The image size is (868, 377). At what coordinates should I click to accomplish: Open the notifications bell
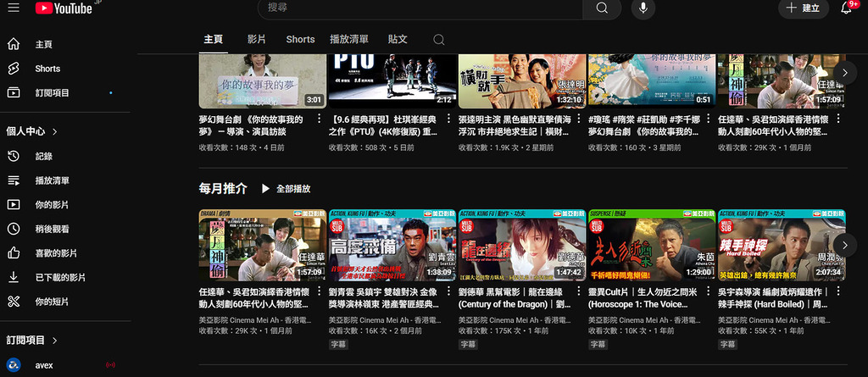click(x=846, y=8)
